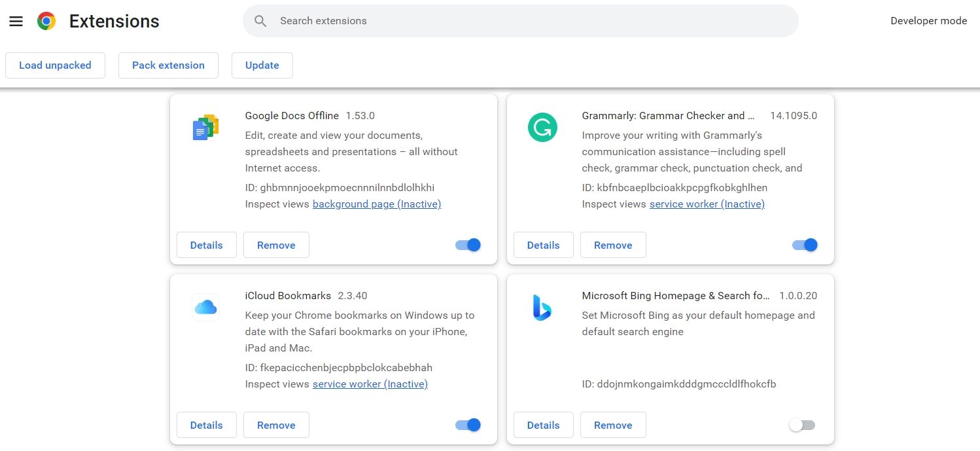
Task: Open Google Docs Offline details
Action: (206, 244)
